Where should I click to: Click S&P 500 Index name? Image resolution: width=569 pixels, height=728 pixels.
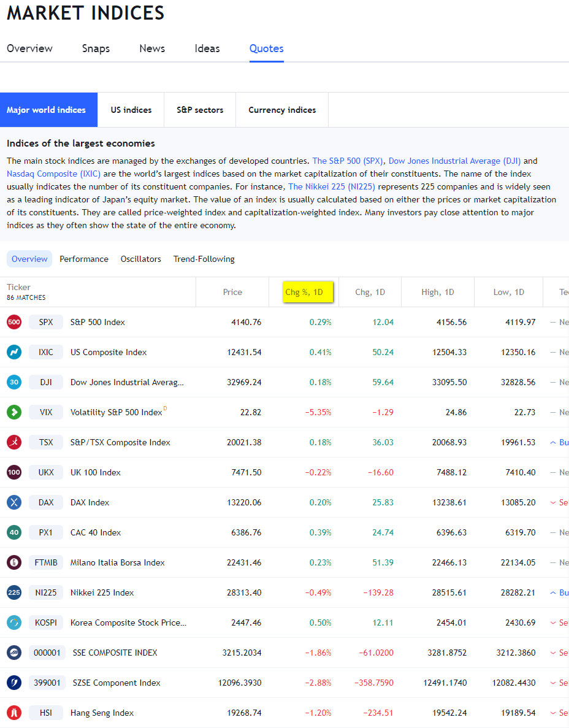97,322
